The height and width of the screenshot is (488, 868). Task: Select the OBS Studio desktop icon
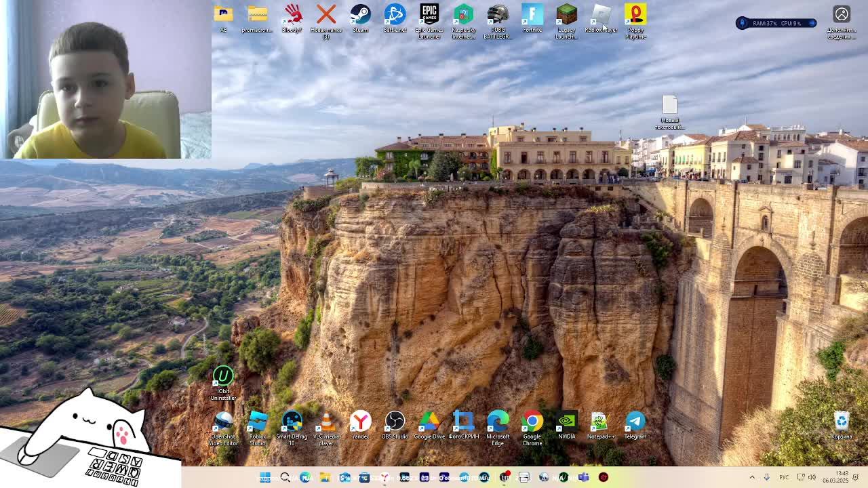(395, 426)
